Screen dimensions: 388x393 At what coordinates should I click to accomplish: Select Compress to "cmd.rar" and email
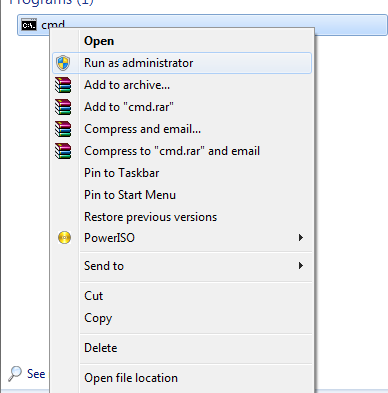pyautogui.click(x=182, y=151)
